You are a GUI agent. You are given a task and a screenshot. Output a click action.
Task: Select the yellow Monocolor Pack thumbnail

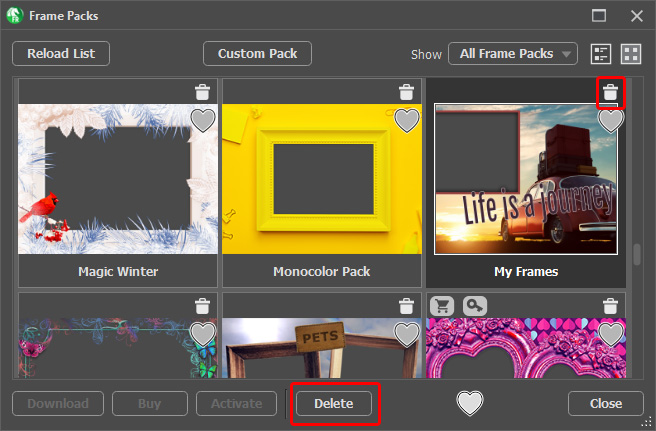tap(322, 179)
